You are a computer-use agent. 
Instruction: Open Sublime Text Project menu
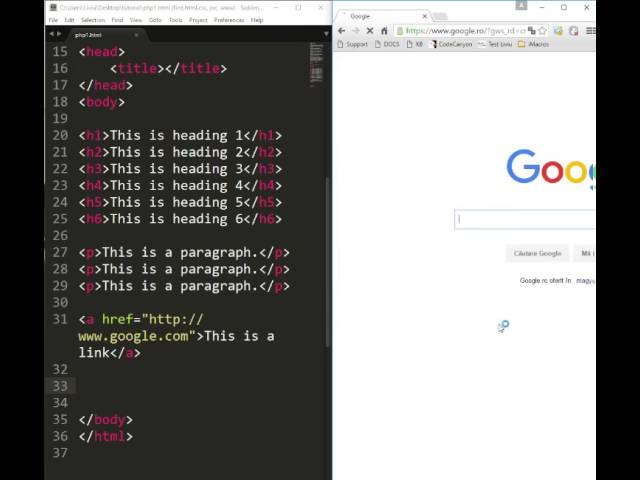(x=198, y=20)
